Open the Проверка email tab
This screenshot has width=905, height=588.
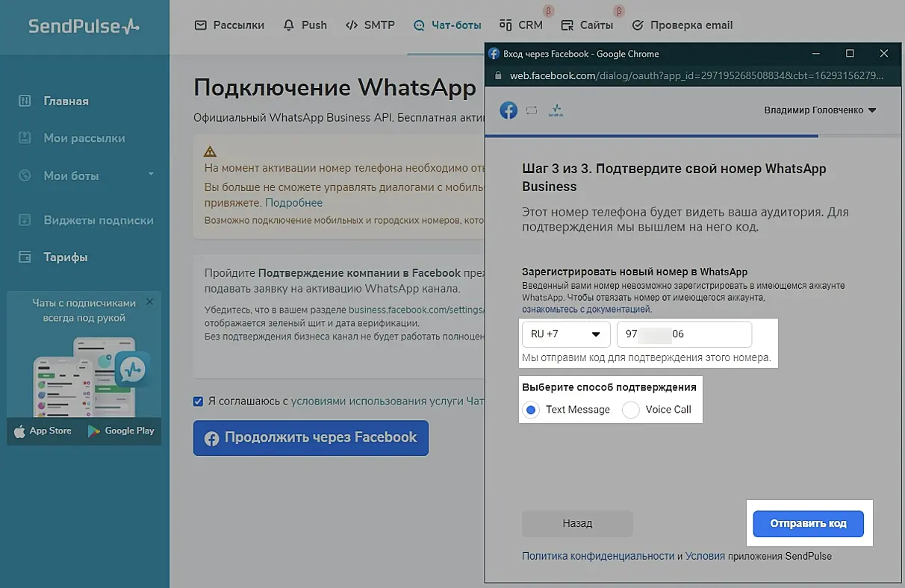682,25
